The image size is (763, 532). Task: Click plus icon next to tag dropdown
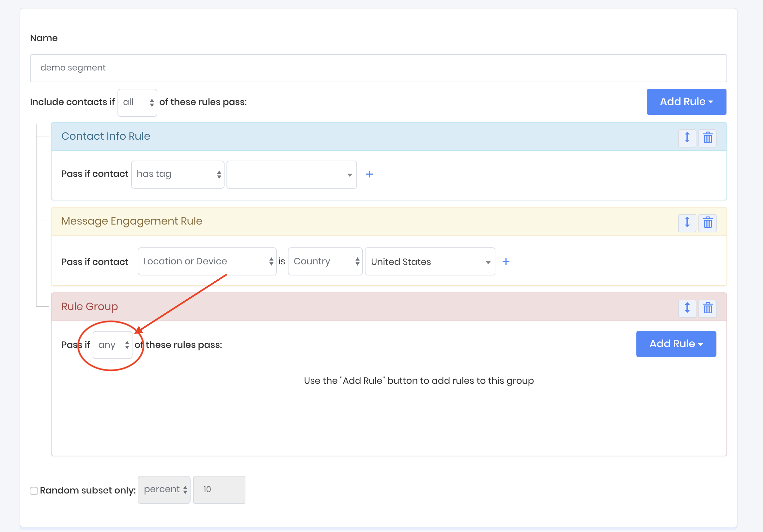point(369,174)
